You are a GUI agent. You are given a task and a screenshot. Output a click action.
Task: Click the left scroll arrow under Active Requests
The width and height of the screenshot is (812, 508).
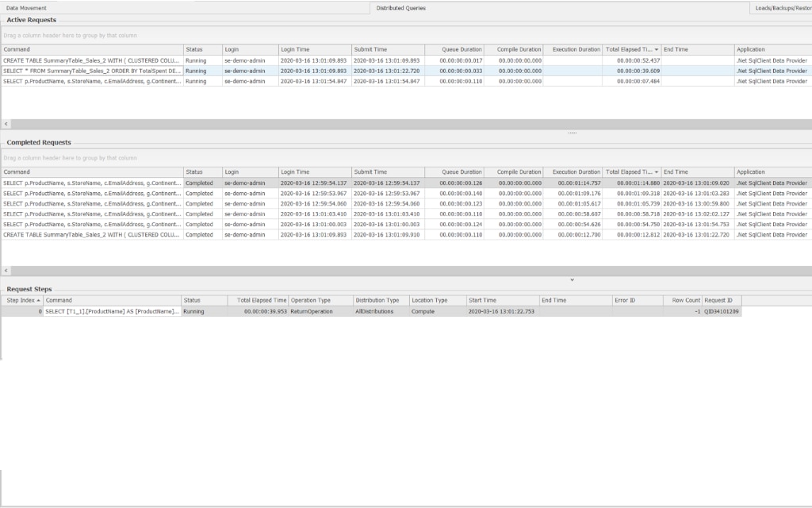(6, 124)
